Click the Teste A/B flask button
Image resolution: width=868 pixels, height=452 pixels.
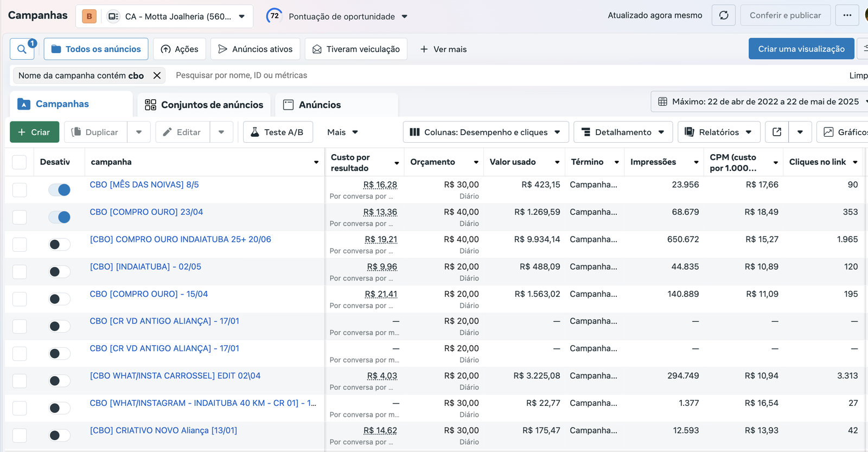[278, 132]
